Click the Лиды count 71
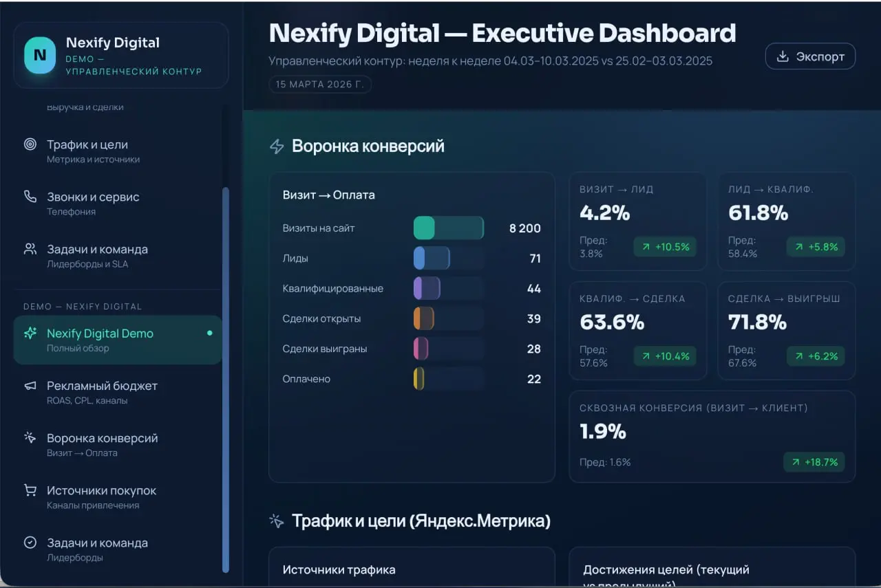 pyautogui.click(x=535, y=259)
